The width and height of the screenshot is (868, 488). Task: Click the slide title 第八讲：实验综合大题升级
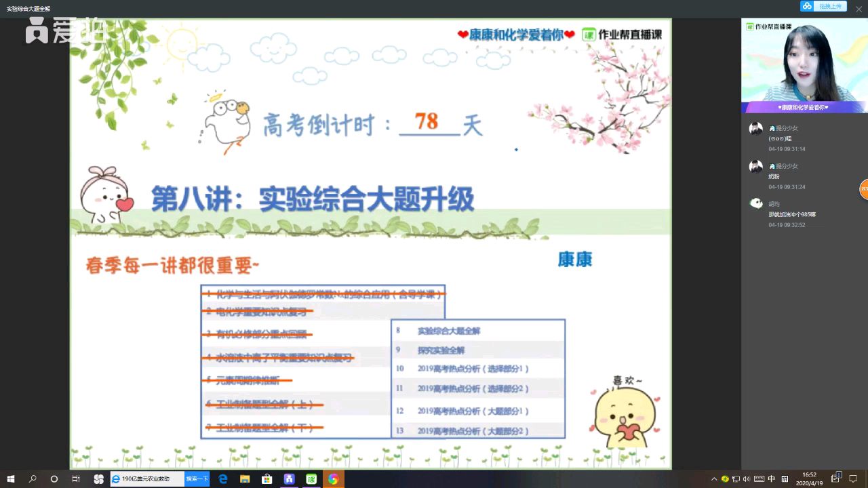point(313,199)
